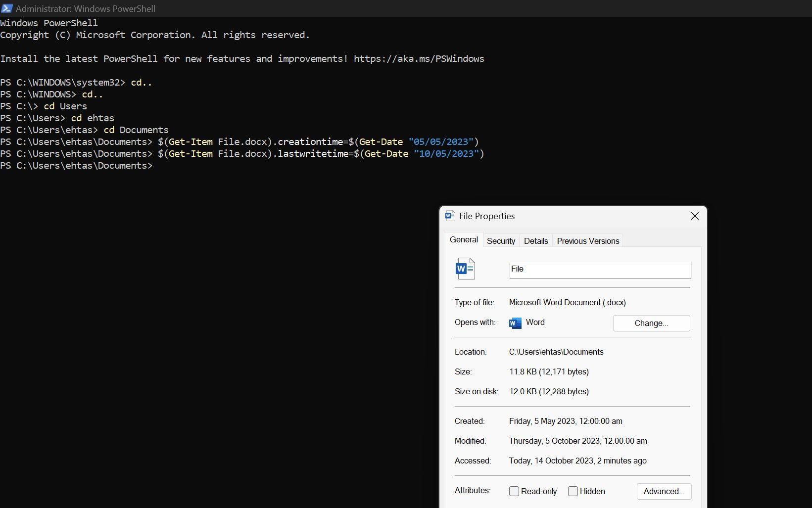Click the file name text field

(600, 270)
